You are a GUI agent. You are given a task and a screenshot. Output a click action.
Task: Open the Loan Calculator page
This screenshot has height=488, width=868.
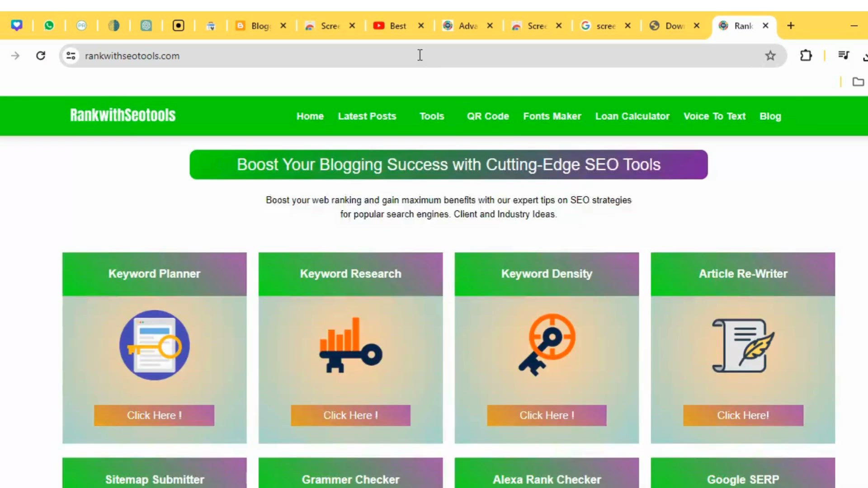(632, 116)
